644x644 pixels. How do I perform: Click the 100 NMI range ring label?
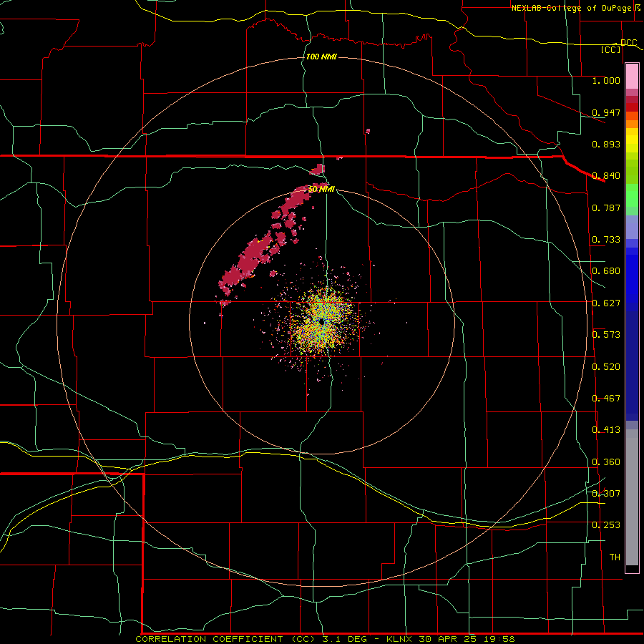click(x=321, y=57)
